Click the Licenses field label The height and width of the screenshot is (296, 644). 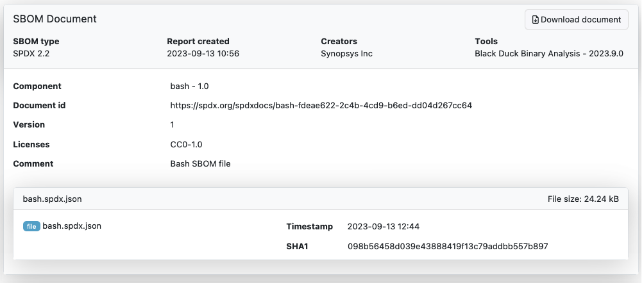(x=31, y=144)
